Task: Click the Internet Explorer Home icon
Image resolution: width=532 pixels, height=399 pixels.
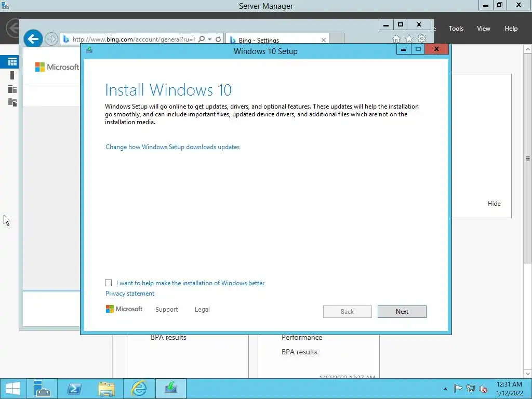Action: click(396, 38)
